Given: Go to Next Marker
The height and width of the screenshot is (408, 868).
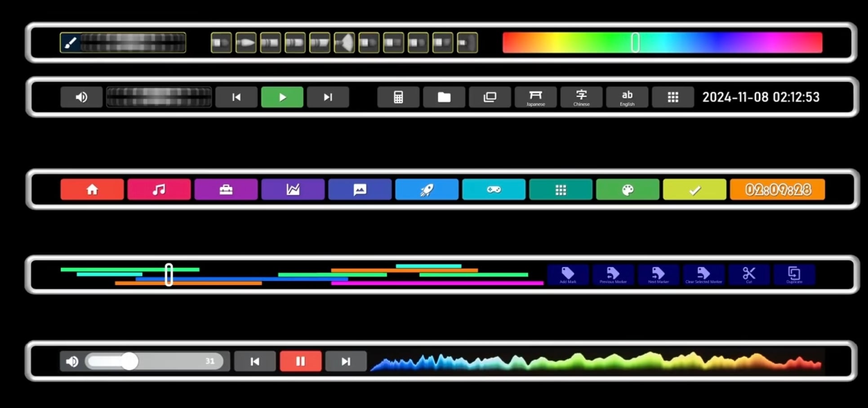Looking at the screenshot, I should (659, 274).
